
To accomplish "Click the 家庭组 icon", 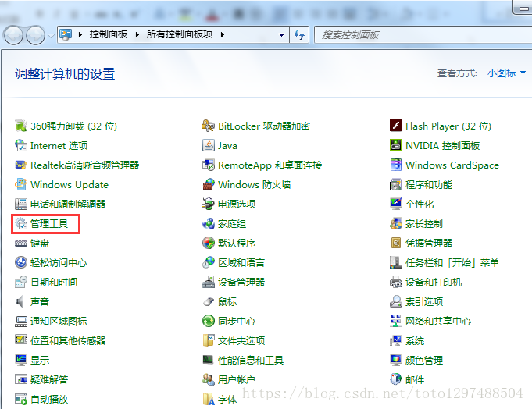I will (x=209, y=224).
